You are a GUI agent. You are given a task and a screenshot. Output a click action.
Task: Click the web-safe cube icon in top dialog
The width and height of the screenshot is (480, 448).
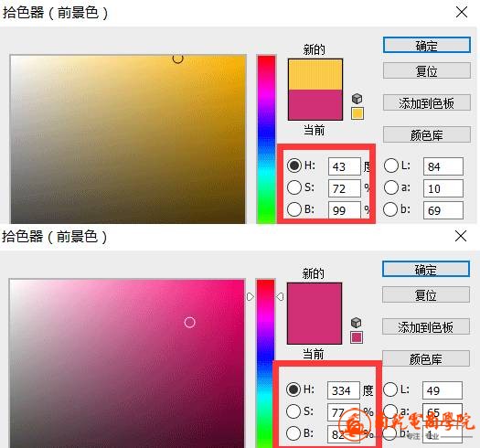[357, 99]
